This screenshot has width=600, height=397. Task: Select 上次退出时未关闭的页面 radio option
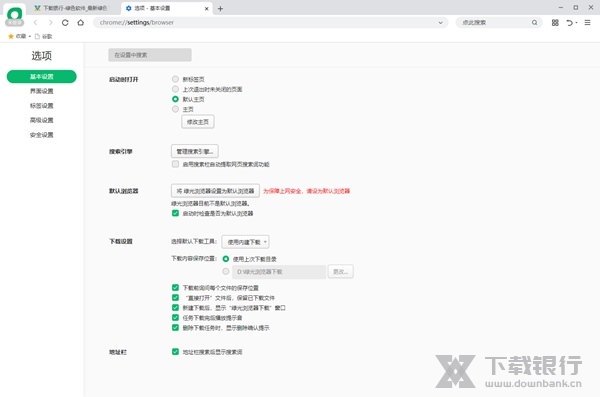175,89
